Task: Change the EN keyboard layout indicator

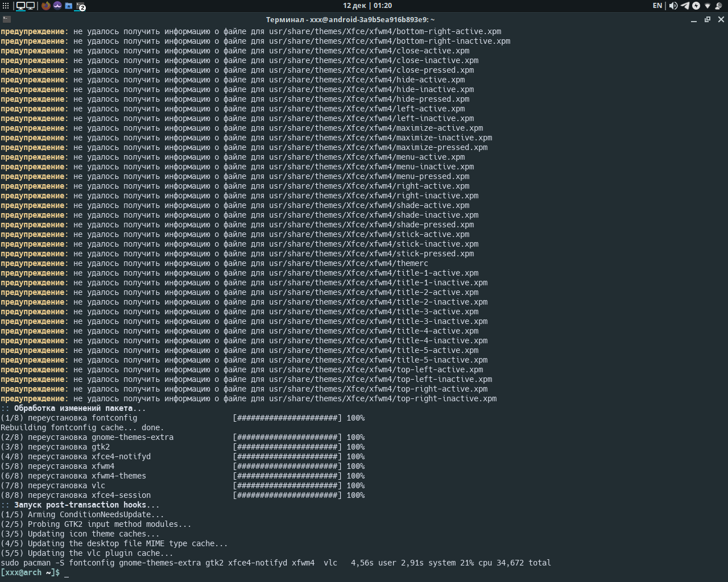Action: 657,6
